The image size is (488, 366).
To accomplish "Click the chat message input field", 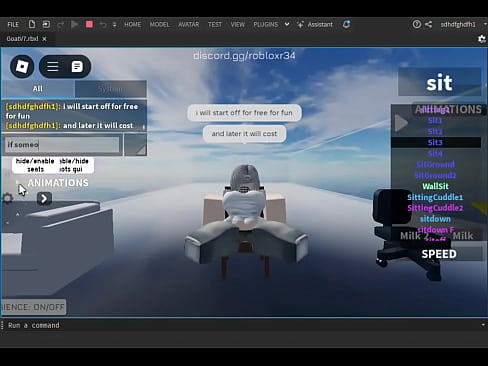I will point(62,145).
